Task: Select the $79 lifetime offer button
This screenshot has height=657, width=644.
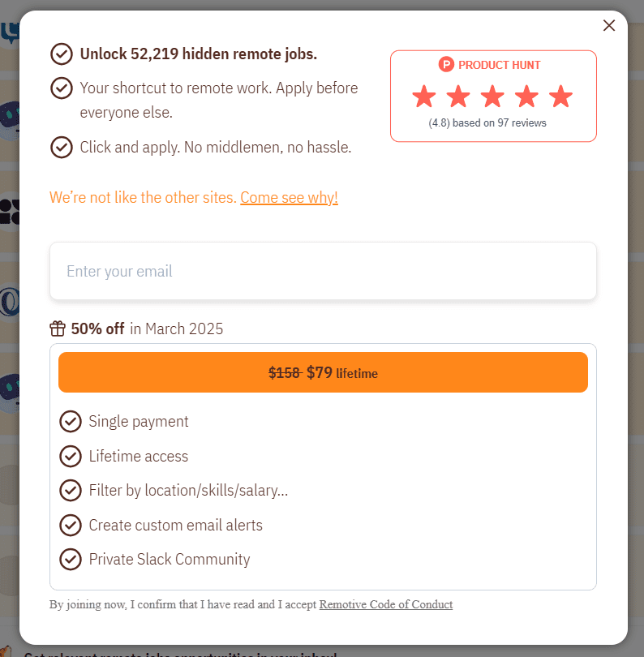Action: click(x=322, y=372)
